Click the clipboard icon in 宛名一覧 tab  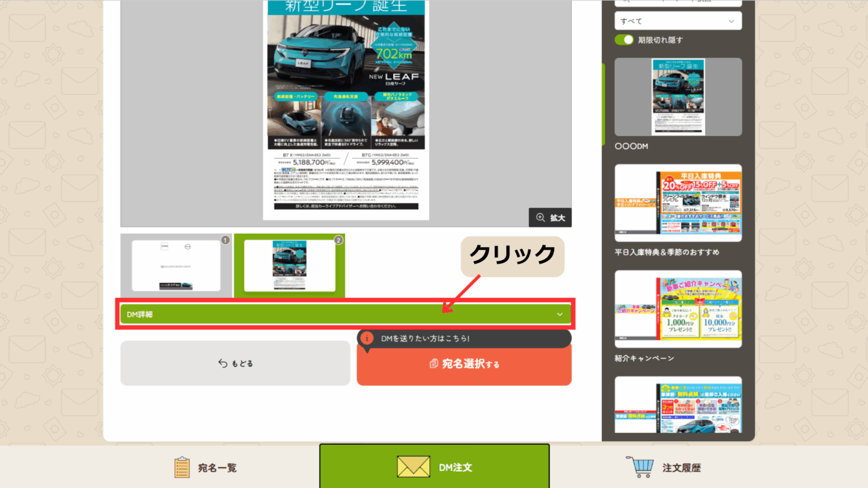(x=182, y=467)
